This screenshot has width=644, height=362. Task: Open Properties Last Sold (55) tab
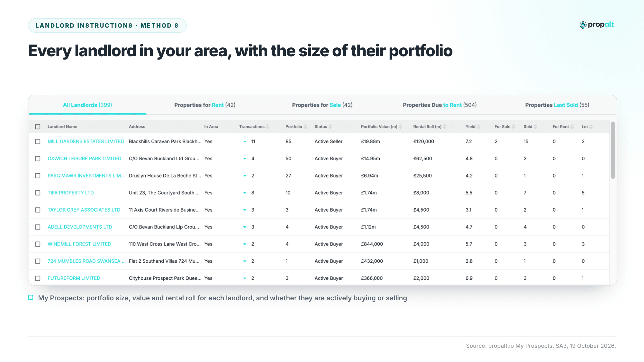pyautogui.click(x=557, y=105)
